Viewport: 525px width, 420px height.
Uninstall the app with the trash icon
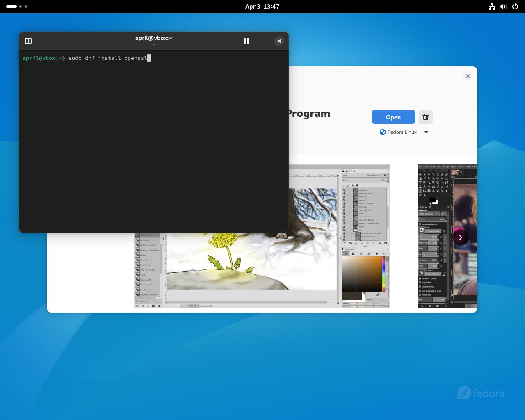coord(426,117)
